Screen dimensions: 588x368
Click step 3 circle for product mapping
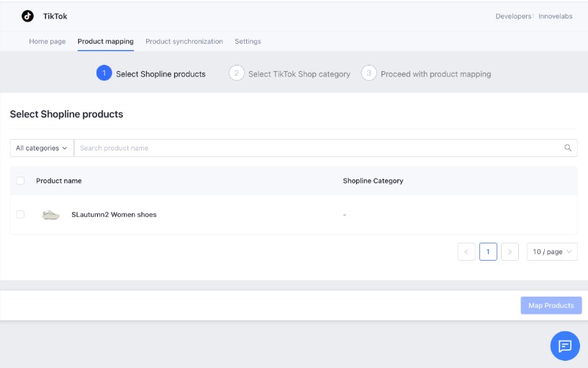tap(368, 73)
